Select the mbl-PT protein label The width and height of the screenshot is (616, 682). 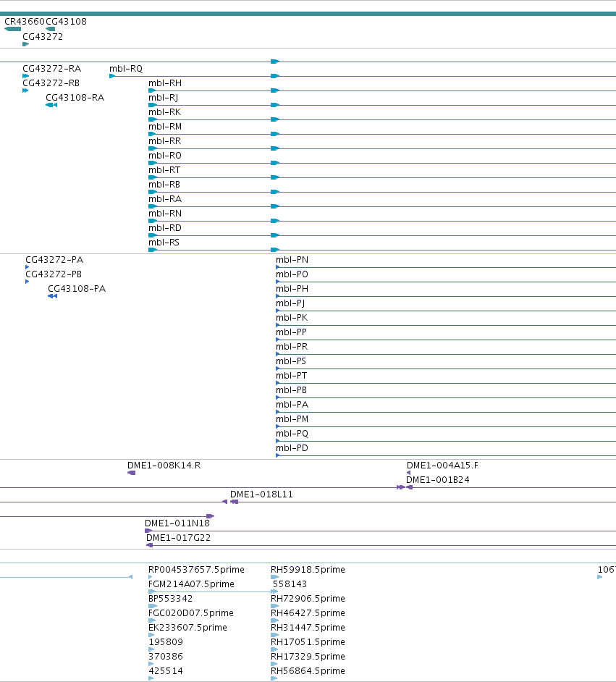291,375
